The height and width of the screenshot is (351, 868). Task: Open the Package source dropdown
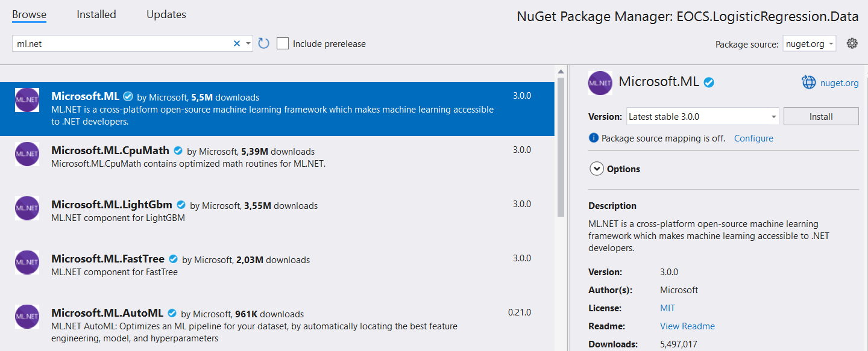(x=810, y=43)
